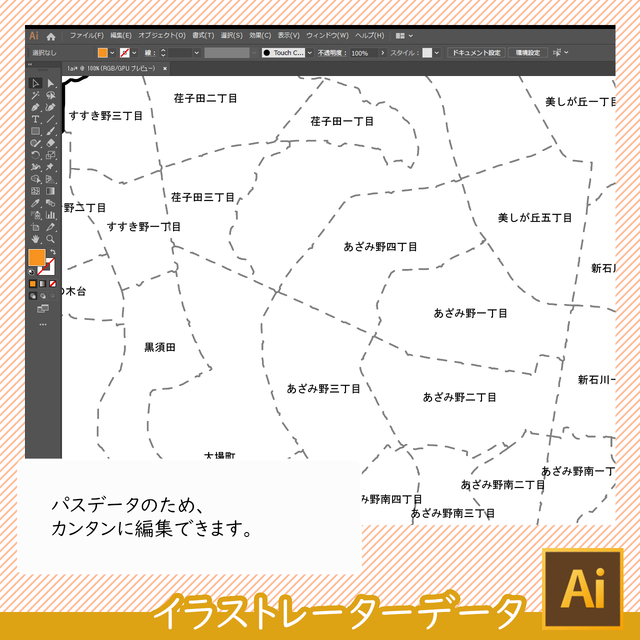This screenshot has height=640, width=640.
Task: Select the Hand tool
Action: click(36, 239)
